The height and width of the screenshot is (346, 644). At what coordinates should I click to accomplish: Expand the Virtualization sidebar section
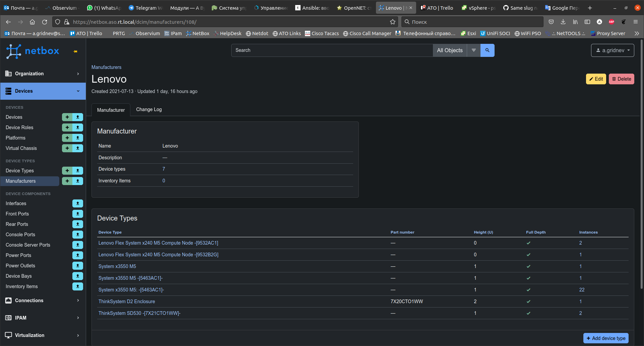[x=43, y=335]
